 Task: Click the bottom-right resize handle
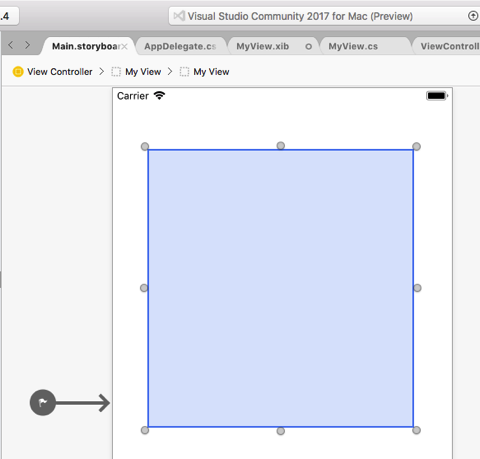click(416, 430)
